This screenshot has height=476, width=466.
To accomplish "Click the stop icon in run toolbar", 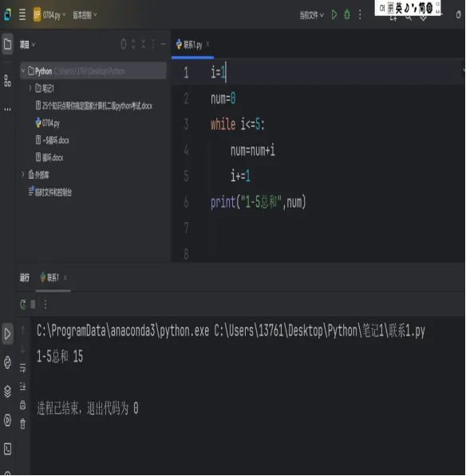I will click(33, 304).
